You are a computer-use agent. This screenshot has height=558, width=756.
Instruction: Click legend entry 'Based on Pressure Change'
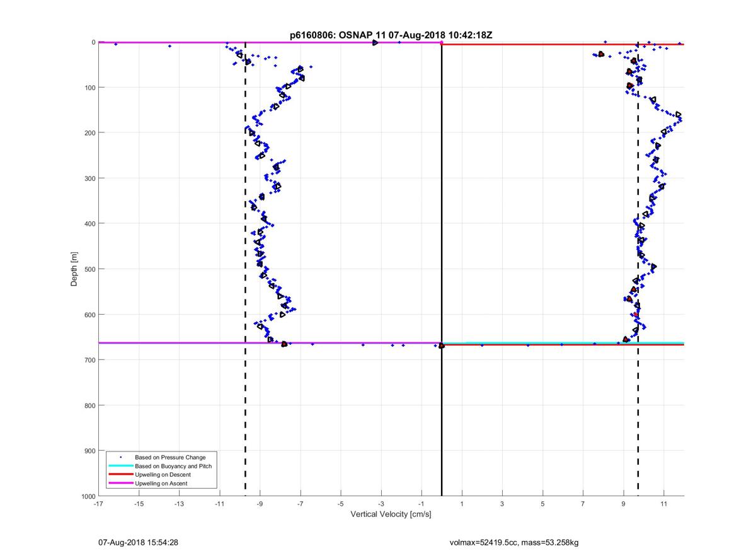coord(170,456)
